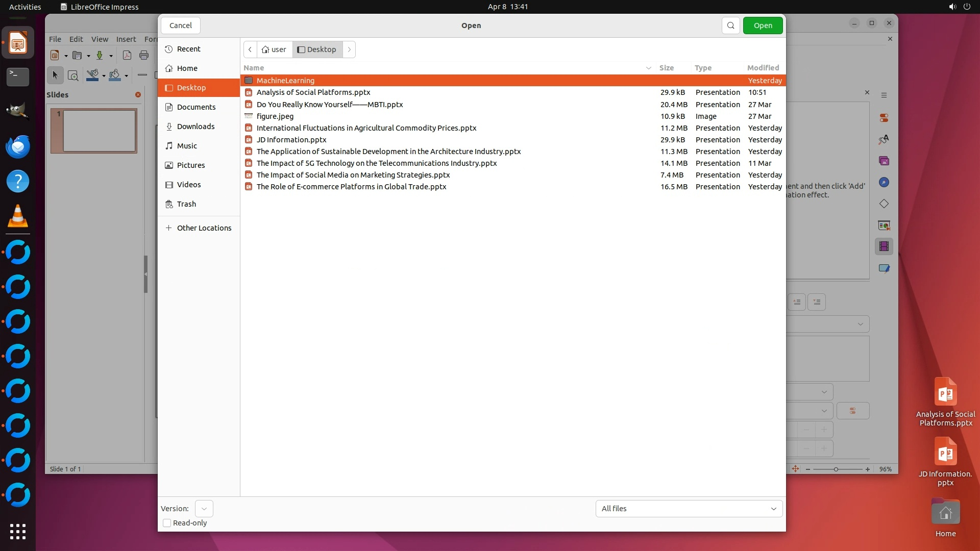Image resolution: width=980 pixels, height=551 pixels.
Task: Click the sidebar Navigator compass icon
Action: click(x=884, y=183)
